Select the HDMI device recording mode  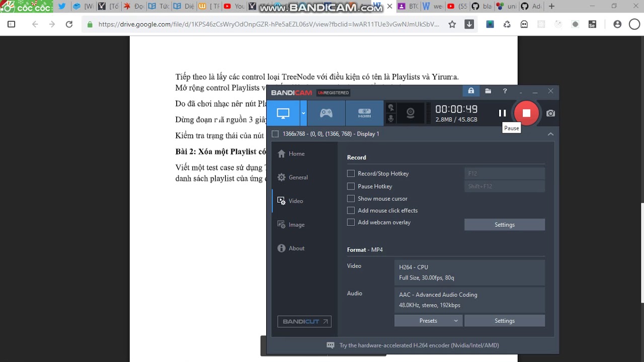pos(364,113)
